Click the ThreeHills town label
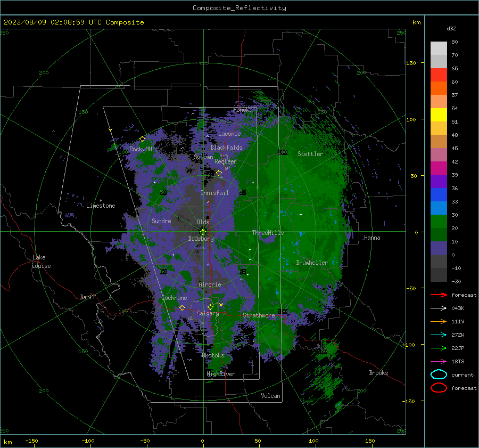This screenshot has width=479, height=448. [268, 233]
